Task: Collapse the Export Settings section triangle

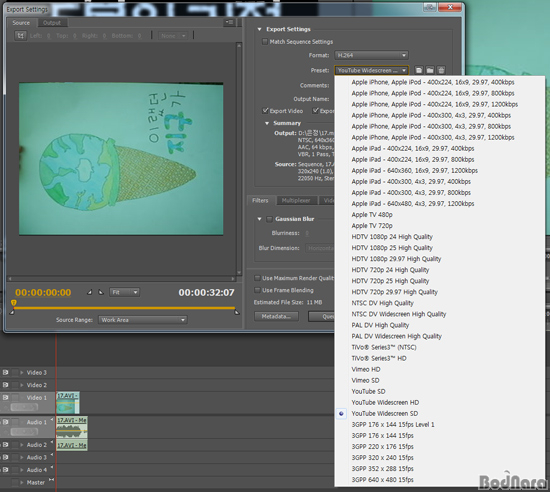Action: pos(260,29)
